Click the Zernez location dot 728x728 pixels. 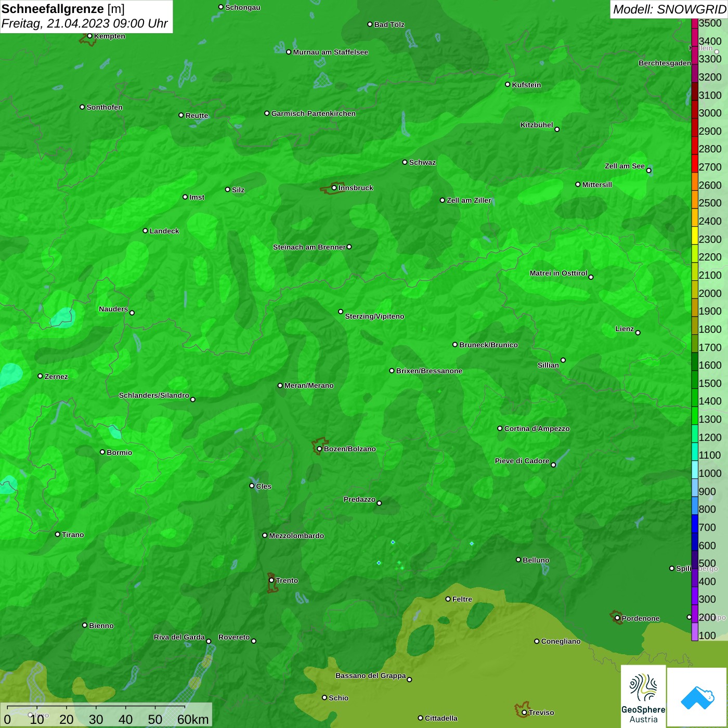(40, 376)
